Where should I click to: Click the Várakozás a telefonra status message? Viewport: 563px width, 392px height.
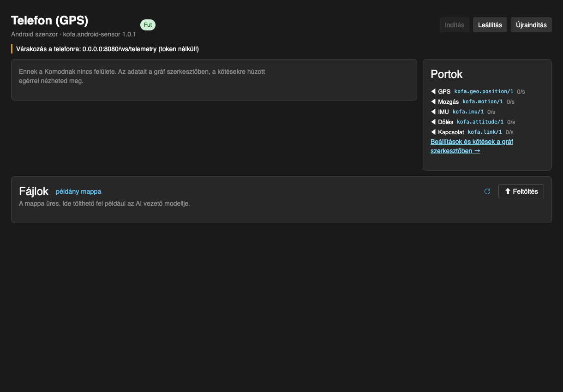108,49
